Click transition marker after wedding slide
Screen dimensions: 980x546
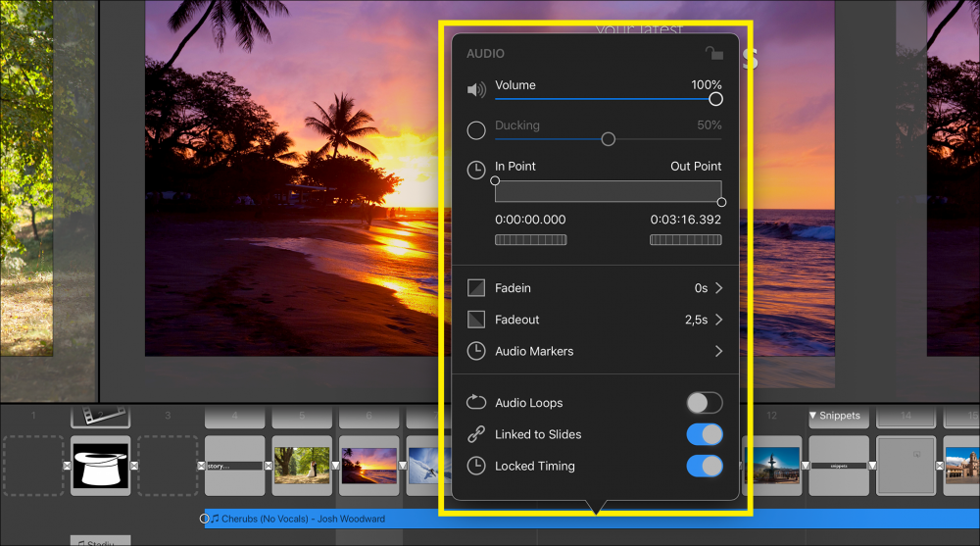[x=335, y=466]
